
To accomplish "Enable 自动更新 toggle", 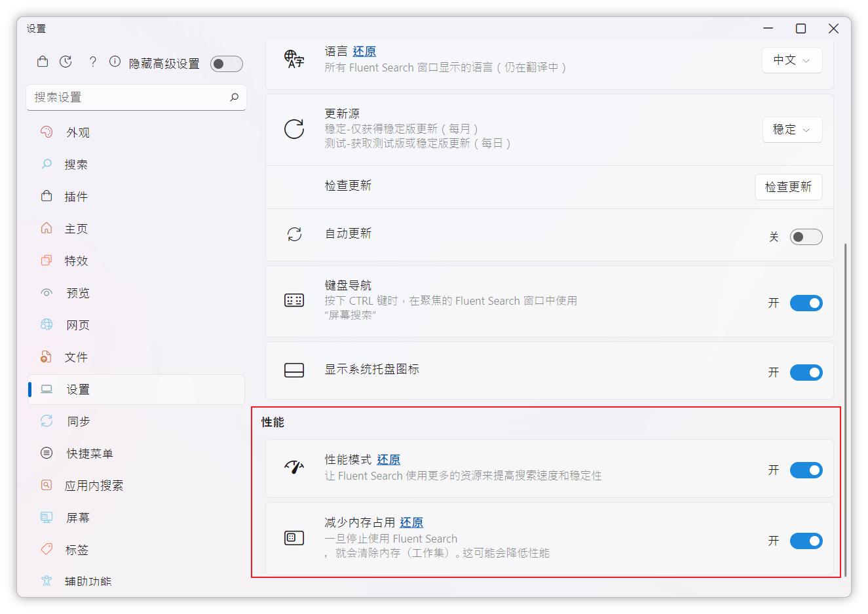I will click(x=805, y=237).
